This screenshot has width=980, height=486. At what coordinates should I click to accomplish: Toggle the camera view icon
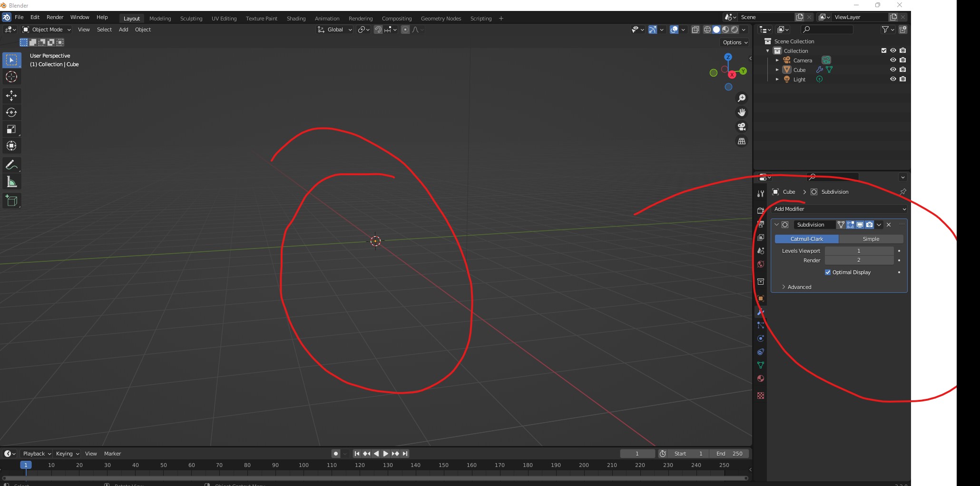pyautogui.click(x=742, y=127)
